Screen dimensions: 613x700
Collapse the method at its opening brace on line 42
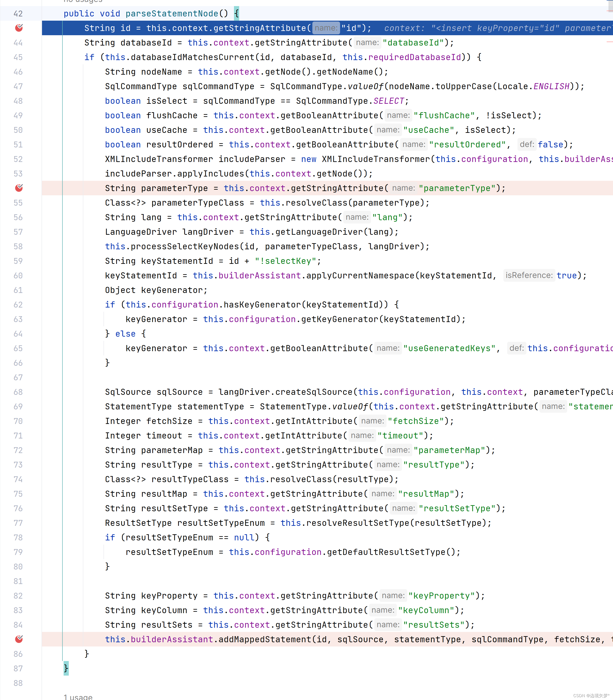[x=236, y=14]
